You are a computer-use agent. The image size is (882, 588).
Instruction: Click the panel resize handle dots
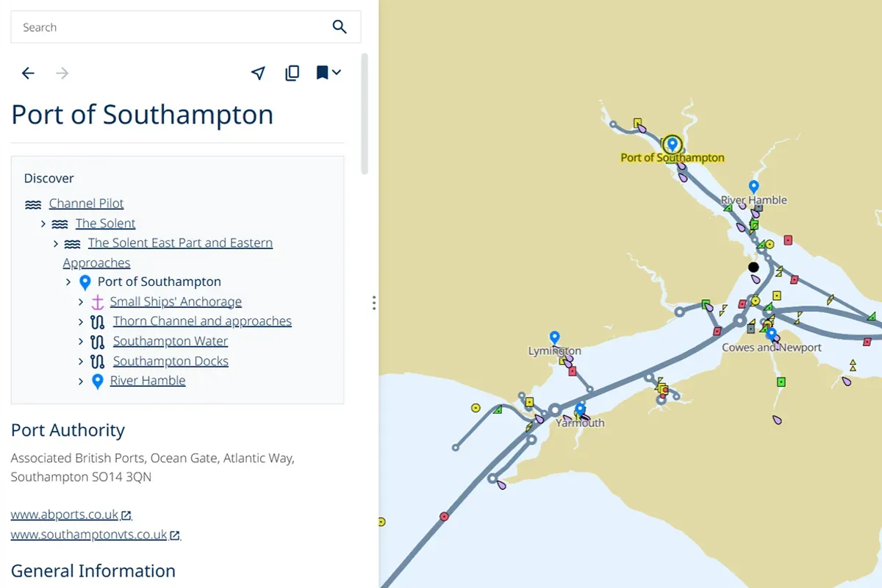pyautogui.click(x=374, y=303)
